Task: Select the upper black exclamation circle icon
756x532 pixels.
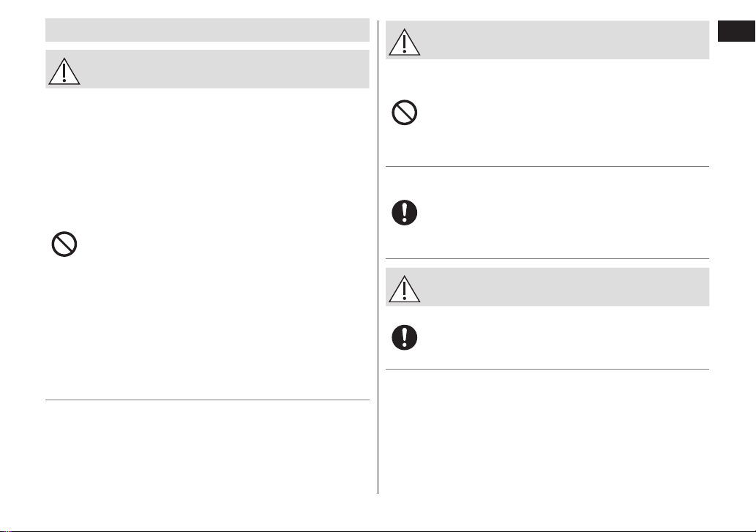Action: point(405,212)
